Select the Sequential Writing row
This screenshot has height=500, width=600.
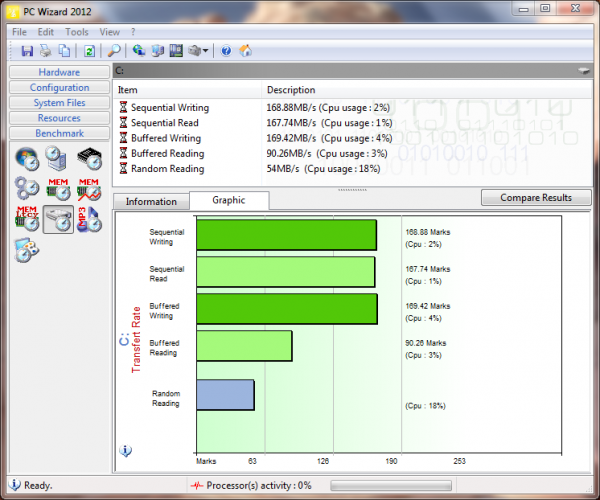click(x=352, y=107)
